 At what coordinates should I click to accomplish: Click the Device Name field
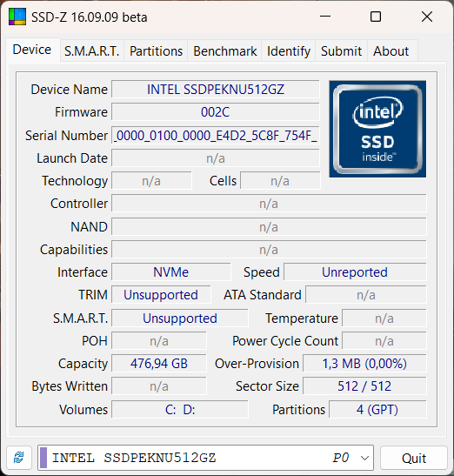click(216, 90)
